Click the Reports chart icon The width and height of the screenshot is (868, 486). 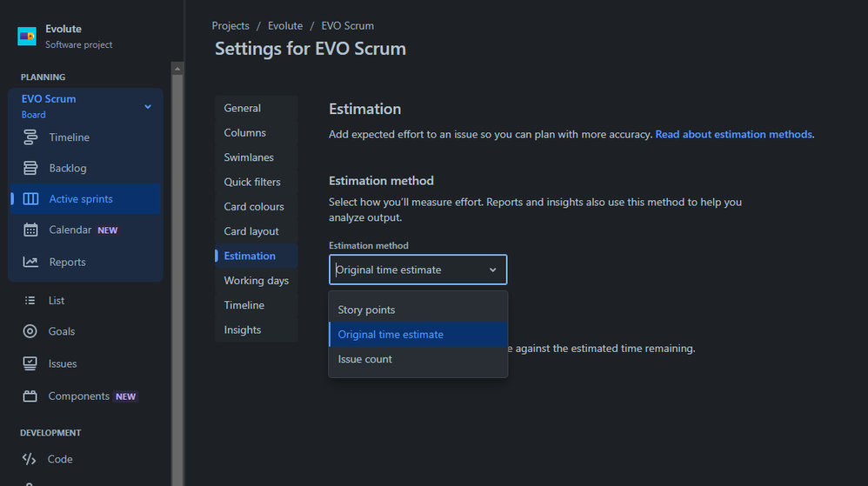click(x=30, y=262)
